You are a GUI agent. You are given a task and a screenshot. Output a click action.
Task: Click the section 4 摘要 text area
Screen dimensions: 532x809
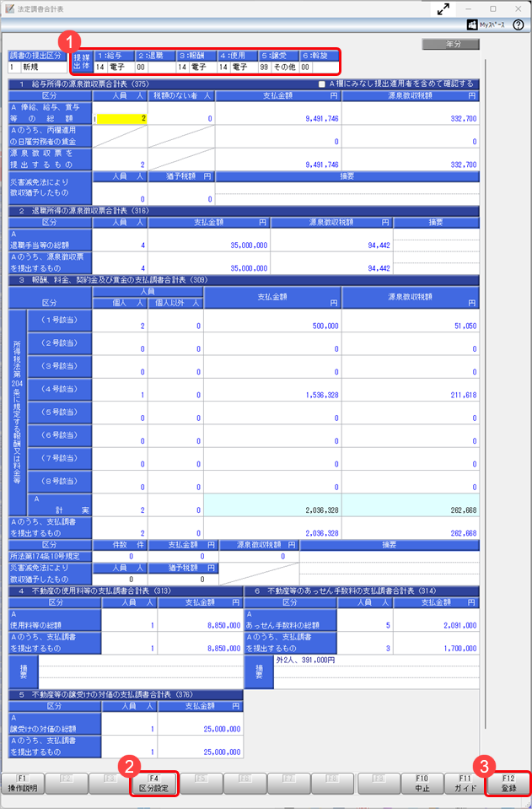[x=141, y=671]
